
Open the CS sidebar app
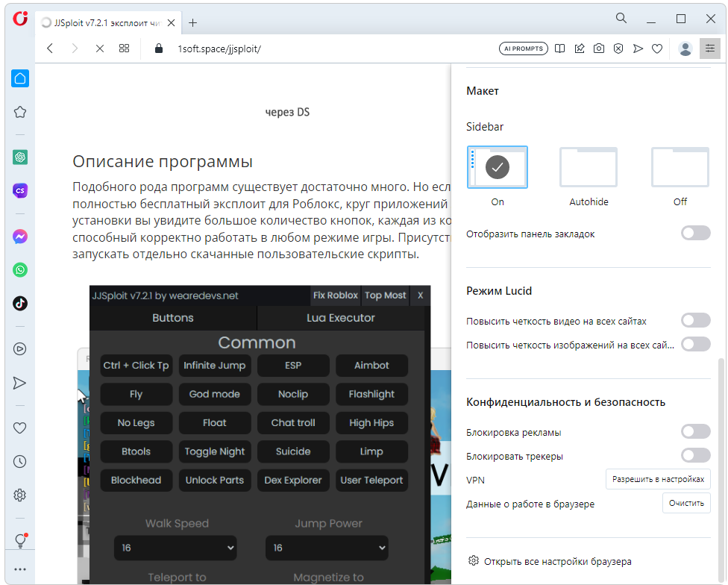pyautogui.click(x=20, y=190)
